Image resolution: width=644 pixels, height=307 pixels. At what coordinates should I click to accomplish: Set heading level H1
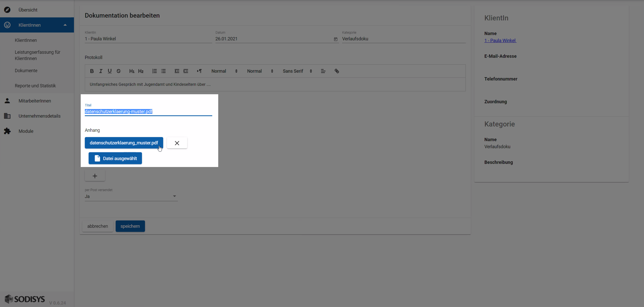(132, 71)
